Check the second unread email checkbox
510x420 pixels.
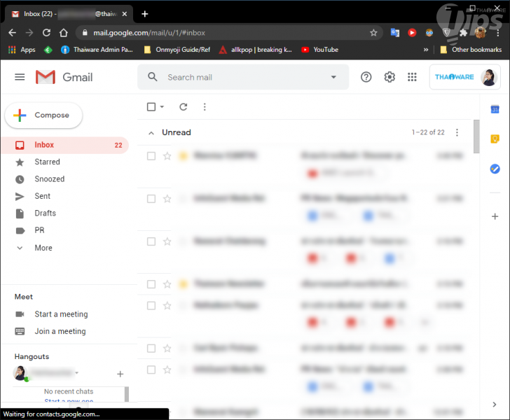(x=151, y=199)
